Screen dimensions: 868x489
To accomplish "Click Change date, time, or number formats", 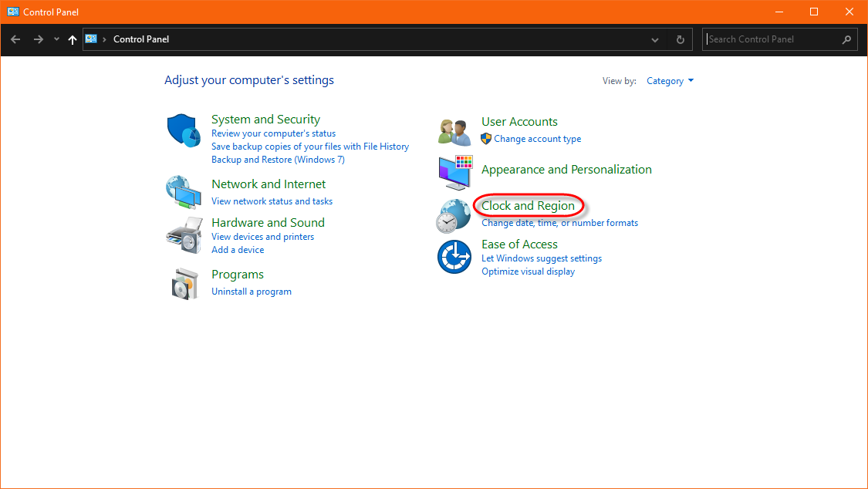I will click(559, 223).
